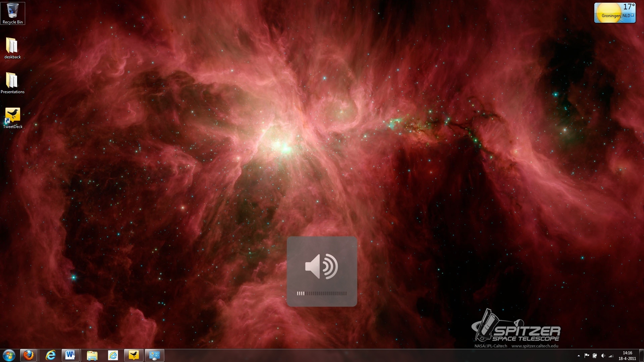
Task: Switch to Firefox in the taskbar
Action: (x=29, y=355)
